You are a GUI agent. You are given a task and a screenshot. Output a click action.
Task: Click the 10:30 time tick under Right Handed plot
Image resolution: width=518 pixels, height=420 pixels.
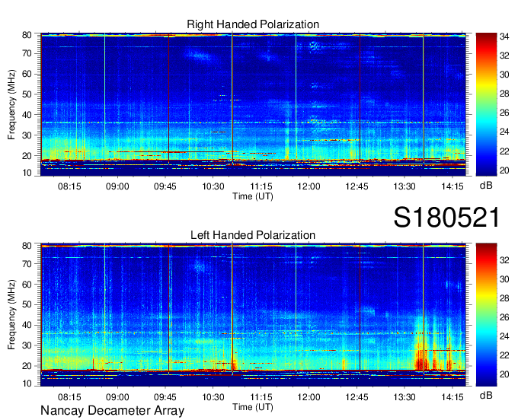pyautogui.click(x=213, y=186)
